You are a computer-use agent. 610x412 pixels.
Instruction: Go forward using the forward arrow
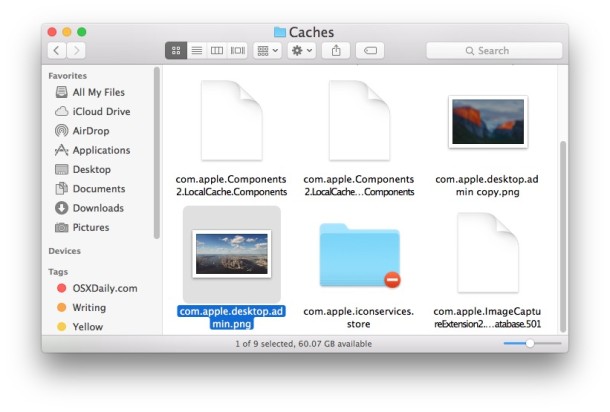point(76,50)
